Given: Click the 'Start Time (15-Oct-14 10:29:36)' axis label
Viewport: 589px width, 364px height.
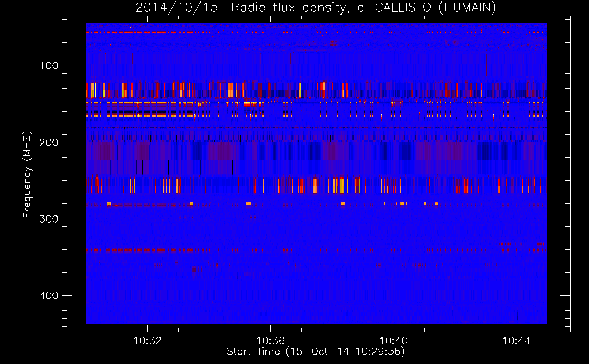Looking at the screenshot, I should tap(316, 351).
